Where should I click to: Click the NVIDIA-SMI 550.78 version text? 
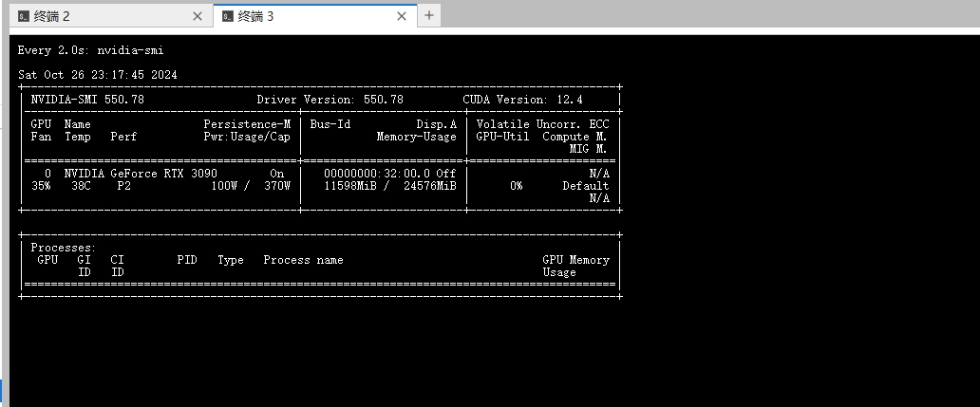tap(87, 100)
